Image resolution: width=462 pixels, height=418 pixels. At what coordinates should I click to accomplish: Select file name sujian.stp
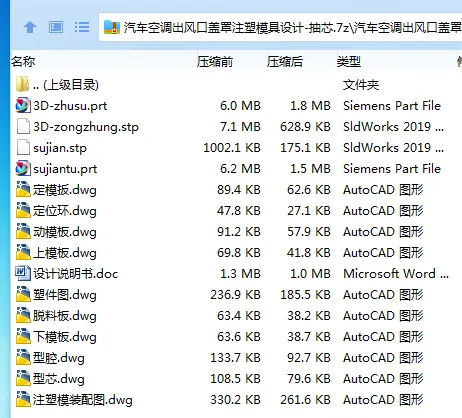[x=60, y=148]
